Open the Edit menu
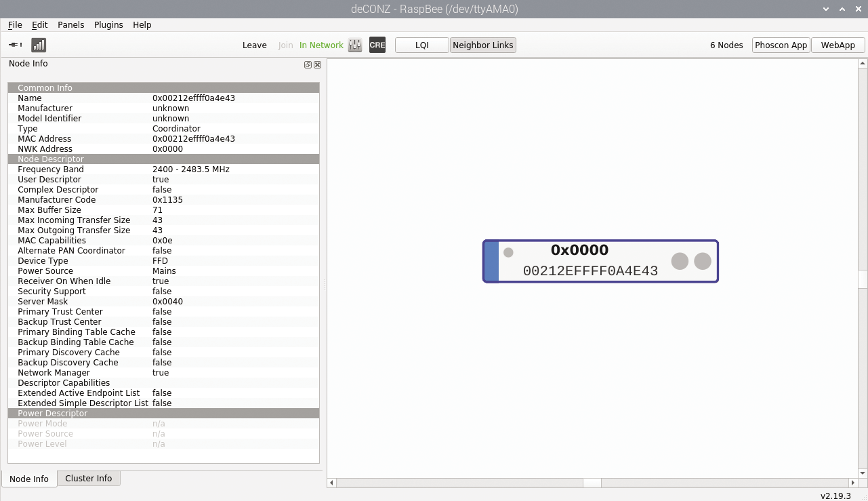Screen dimensions: 868x501 (x=40, y=24)
